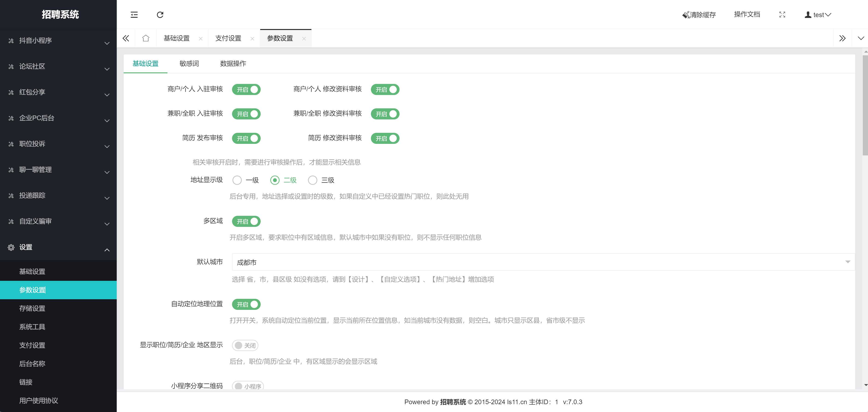Enable 显示职位/简历/企业 地区显示 switch
This screenshot has width=868, height=412.
(245, 345)
